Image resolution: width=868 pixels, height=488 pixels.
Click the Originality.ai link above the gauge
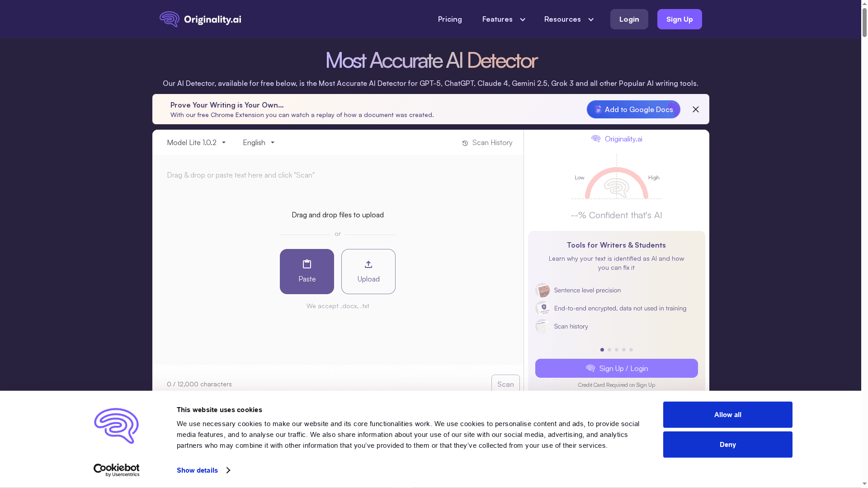617,139
